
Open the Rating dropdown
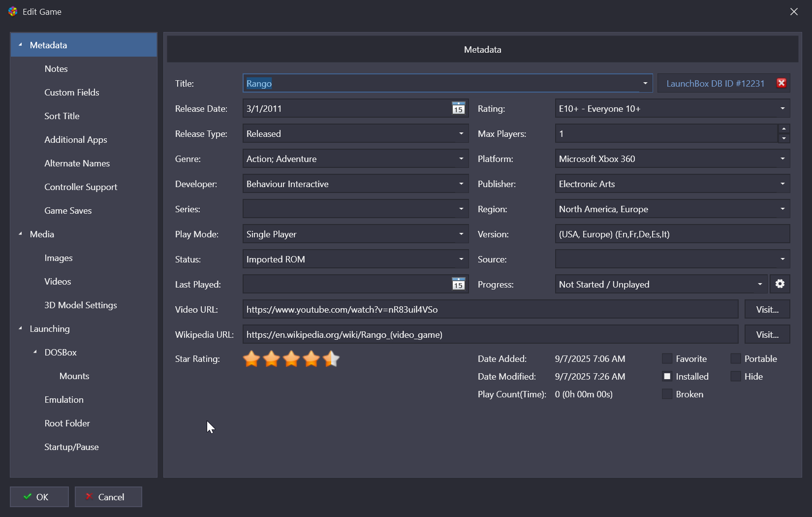click(x=782, y=108)
